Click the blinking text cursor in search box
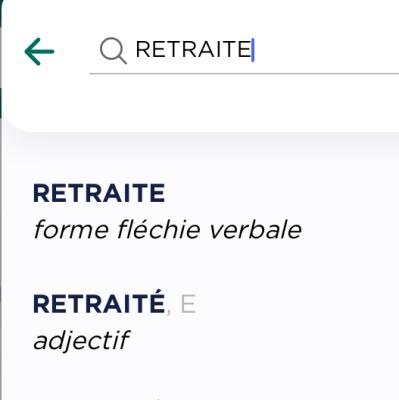Image resolution: width=399 pixels, height=400 pixels. 253,50
